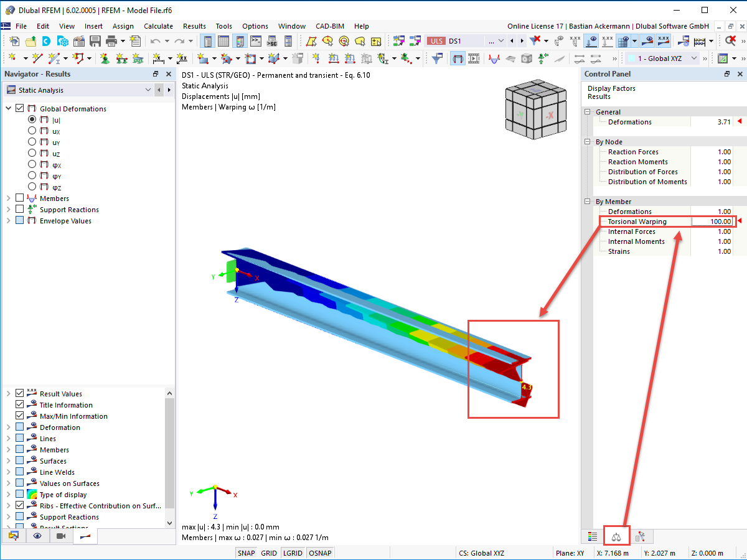This screenshot has width=747, height=560.
Task: Select the Save icon in the toolbar
Action: pyautogui.click(x=95, y=40)
